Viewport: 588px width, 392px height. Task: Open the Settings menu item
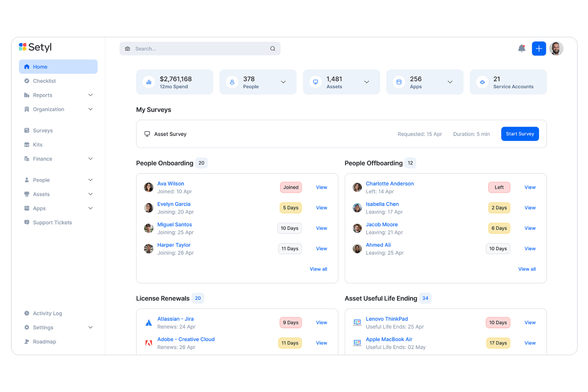[x=43, y=327]
